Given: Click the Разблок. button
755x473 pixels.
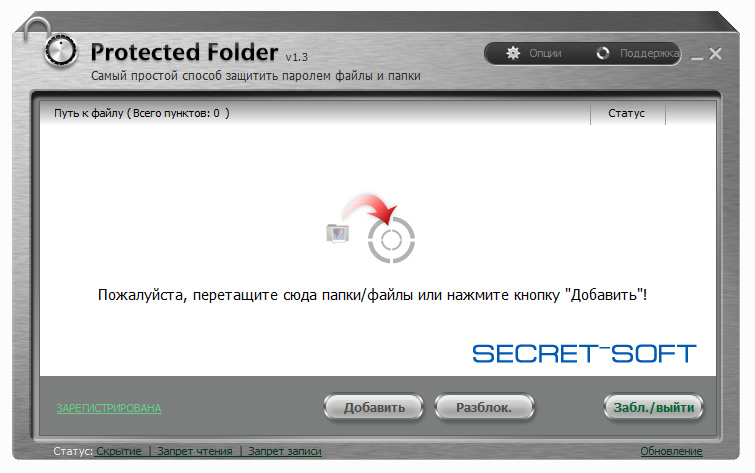Looking at the screenshot, I should click(484, 407).
